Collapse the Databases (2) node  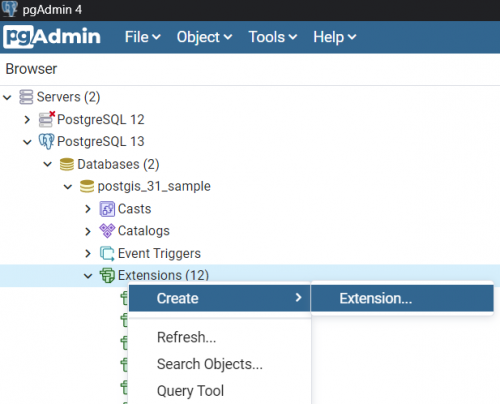(x=48, y=164)
